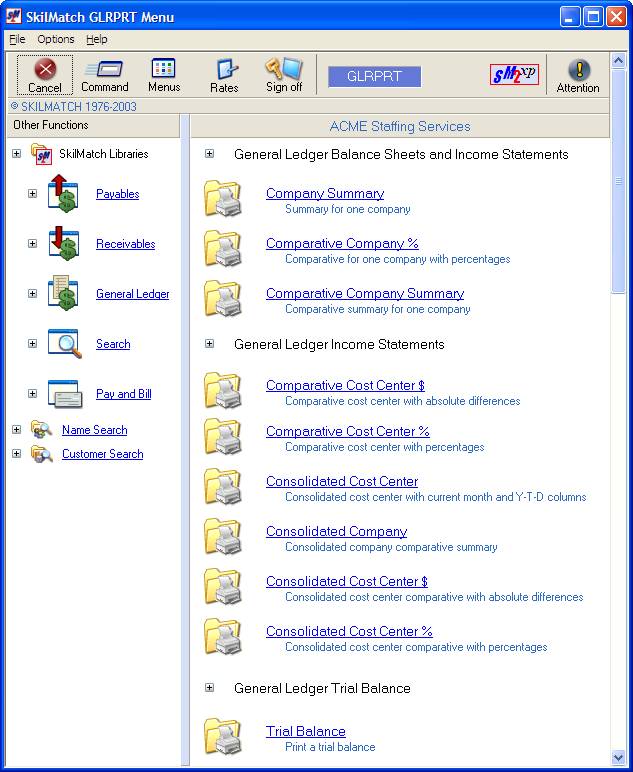This screenshot has width=633, height=772.
Task: Open the Options menu
Action: tap(56, 39)
